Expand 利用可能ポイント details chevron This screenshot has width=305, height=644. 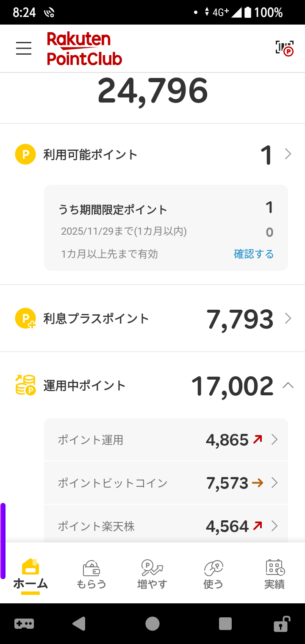click(288, 154)
